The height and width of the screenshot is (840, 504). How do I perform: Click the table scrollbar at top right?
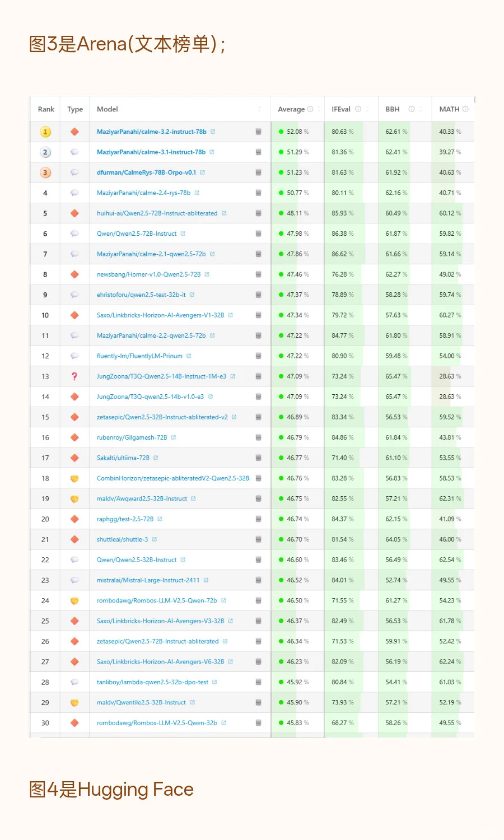(474, 100)
